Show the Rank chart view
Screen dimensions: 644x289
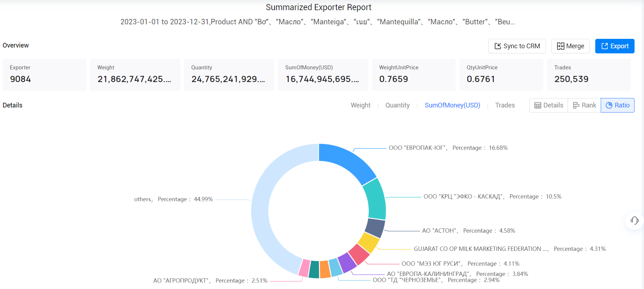point(584,105)
